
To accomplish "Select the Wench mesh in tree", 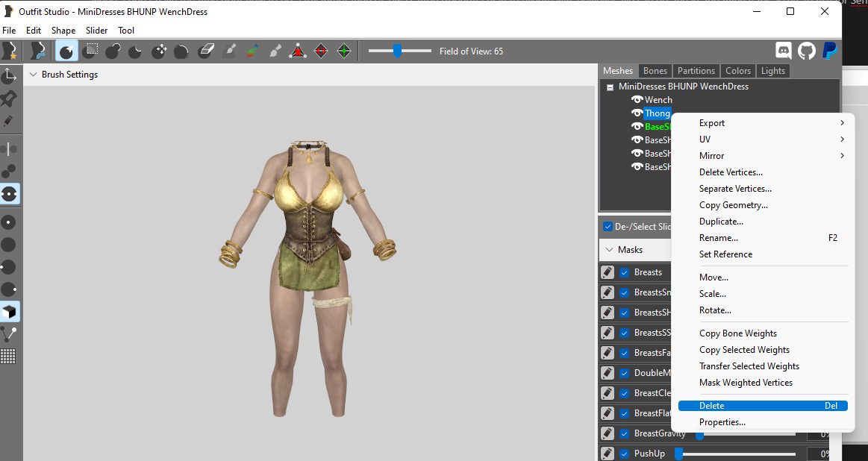I will 658,100.
